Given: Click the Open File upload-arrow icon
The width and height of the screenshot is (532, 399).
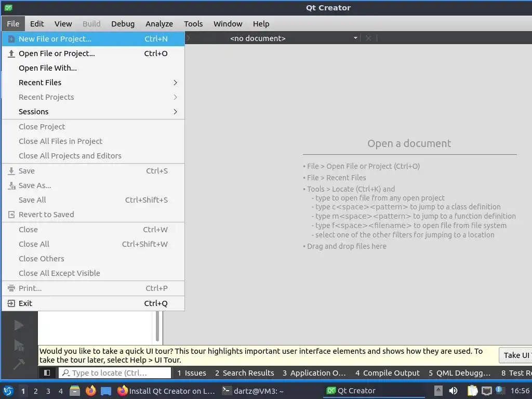Looking at the screenshot, I should point(11,54).
